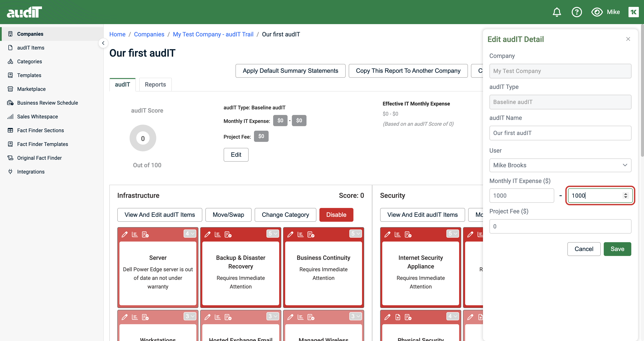Collapse the sidebar with chevron arrow
The height and width of the screenshot is (341, 644).
[103, 43]
